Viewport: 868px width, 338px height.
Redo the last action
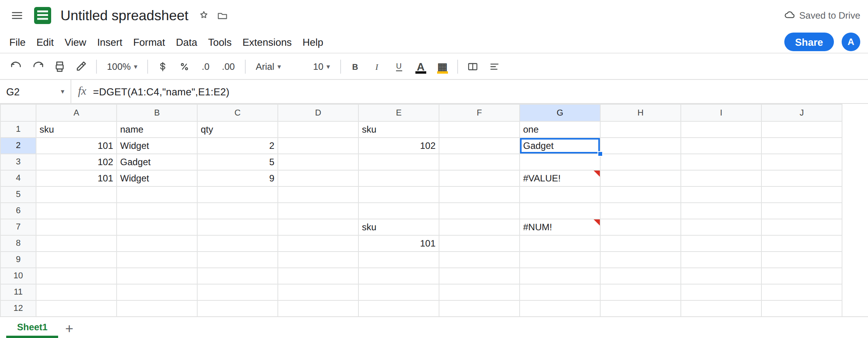[x=38, y=67]
